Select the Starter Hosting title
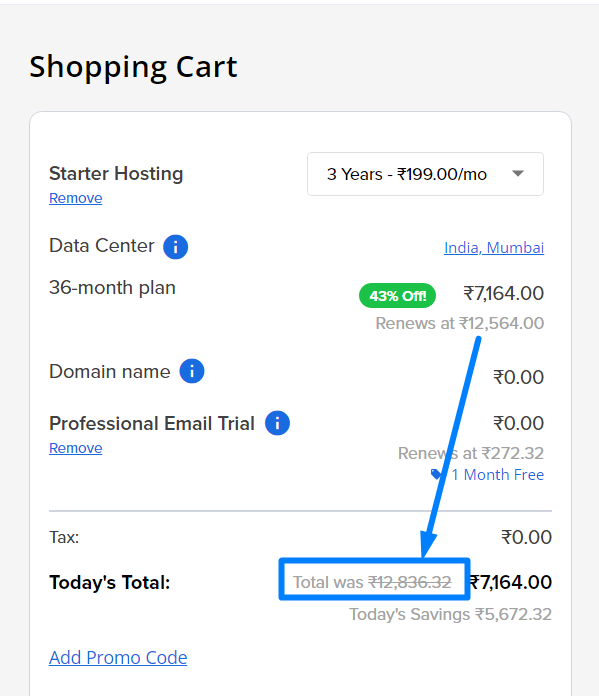 click(116, 174)
